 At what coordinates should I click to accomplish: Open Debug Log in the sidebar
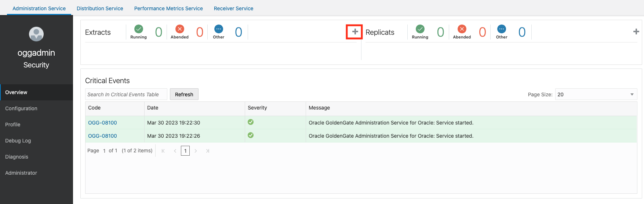tap(37, 141)
